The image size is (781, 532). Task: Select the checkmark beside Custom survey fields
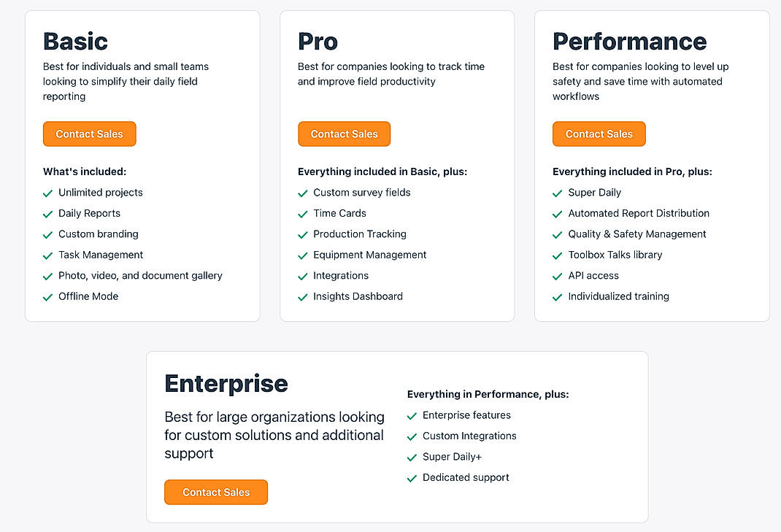(302, 193)
